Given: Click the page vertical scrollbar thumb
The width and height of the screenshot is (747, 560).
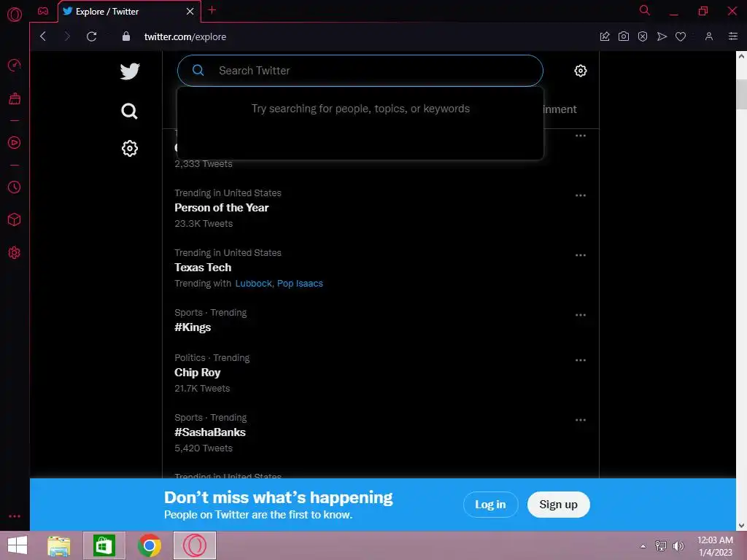Looking at the screenshot, I should pos(741,94).
